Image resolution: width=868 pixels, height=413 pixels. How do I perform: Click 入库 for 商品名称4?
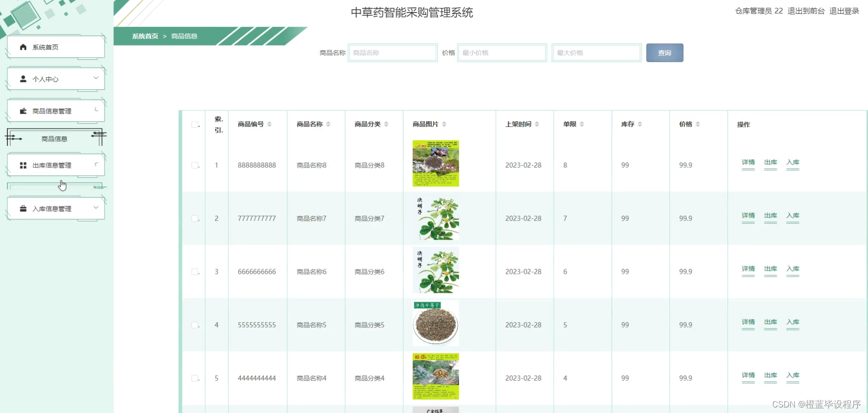coord(793,375)
